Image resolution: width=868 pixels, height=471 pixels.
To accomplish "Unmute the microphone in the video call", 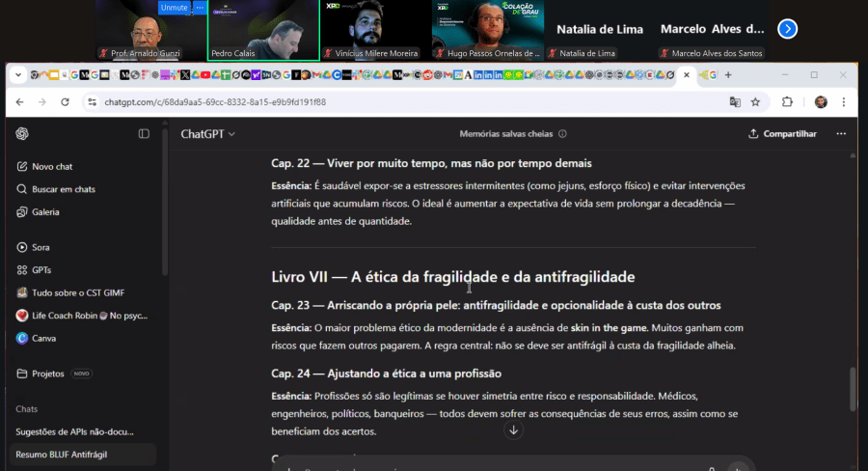I will click(x=175, y=7).
